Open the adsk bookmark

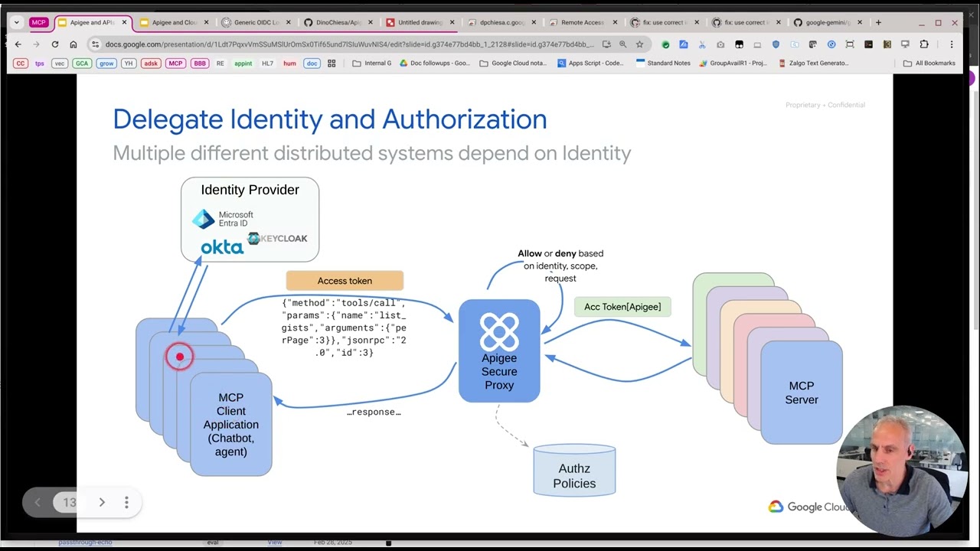tap(151, 64)
